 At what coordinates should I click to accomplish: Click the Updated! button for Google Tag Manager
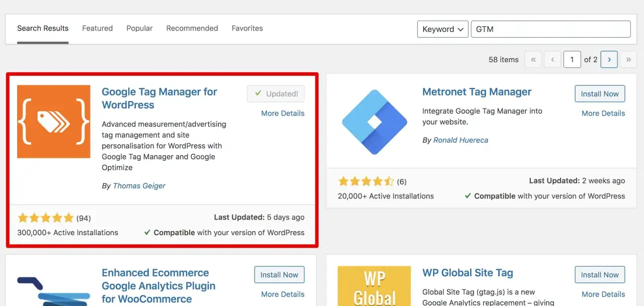coord(276,93)
